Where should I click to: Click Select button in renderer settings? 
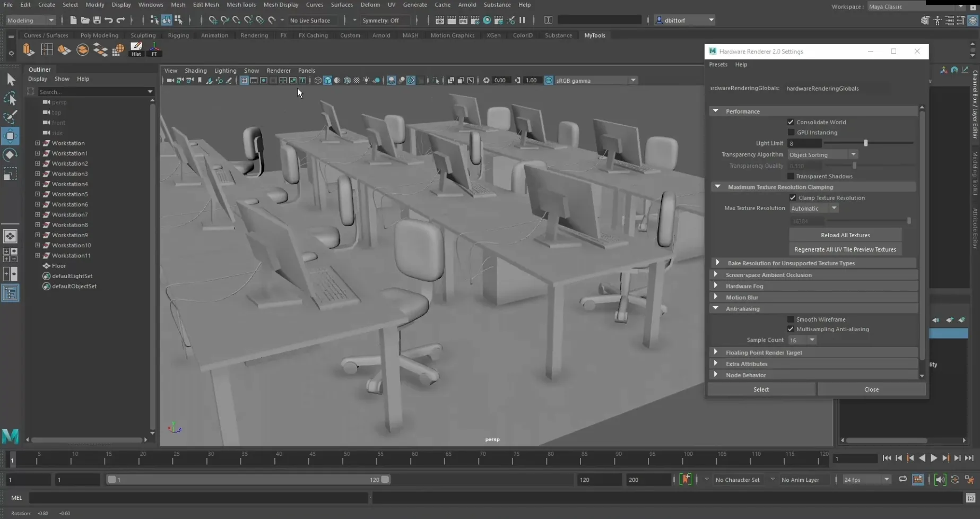coord(761,390)
